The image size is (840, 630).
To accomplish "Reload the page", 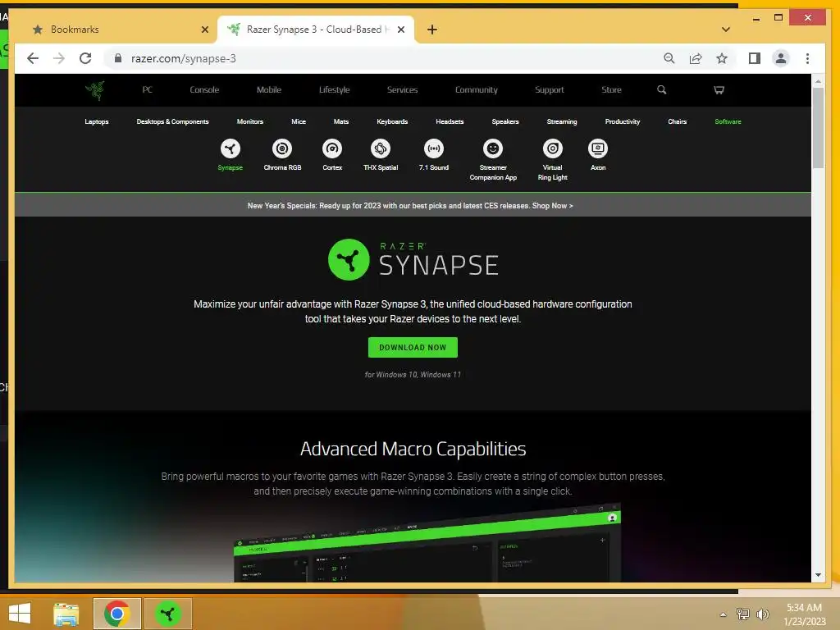I will 85,58.
